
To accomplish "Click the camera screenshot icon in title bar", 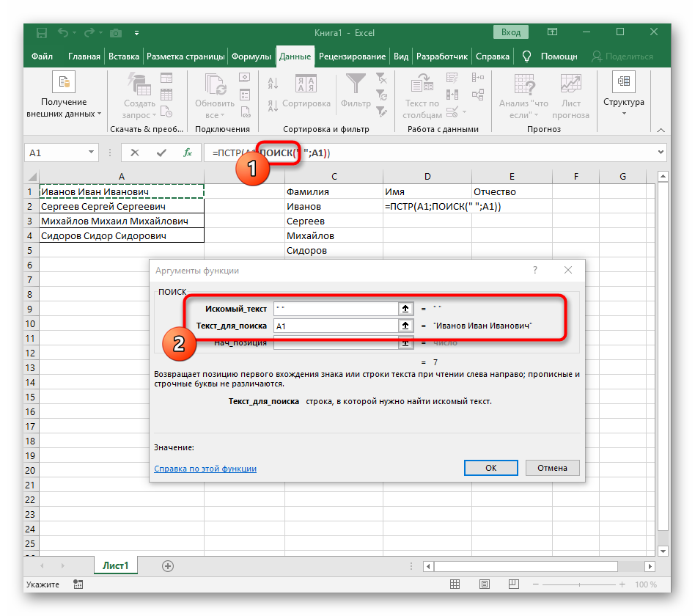I will (116, 33).
